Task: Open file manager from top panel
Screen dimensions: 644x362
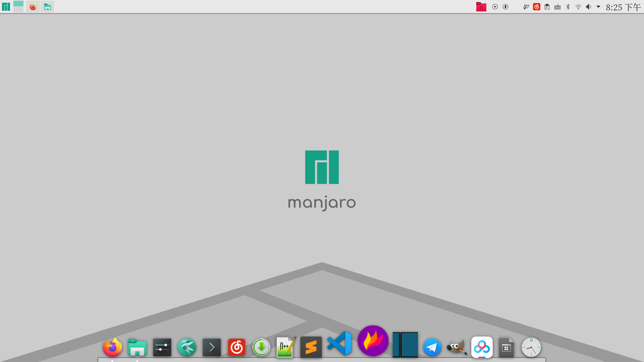Action: point(47,7)
